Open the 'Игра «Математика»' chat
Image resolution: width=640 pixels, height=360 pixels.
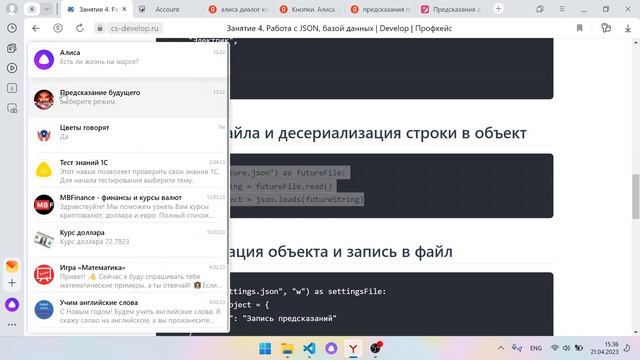[127, 276]
